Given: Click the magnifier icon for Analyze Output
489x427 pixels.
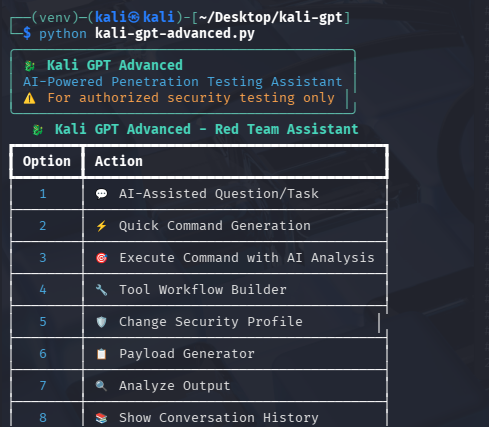Looking at the screenshot, I should click(101, 386).
